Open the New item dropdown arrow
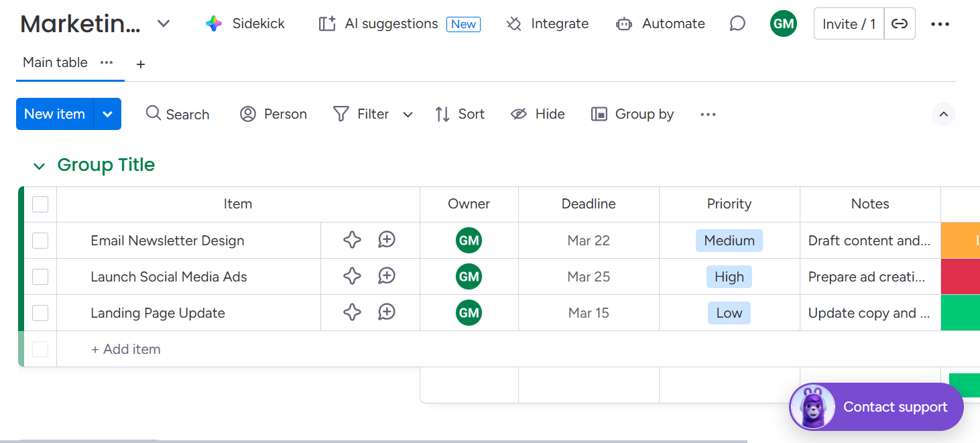 tap(107, 114)
